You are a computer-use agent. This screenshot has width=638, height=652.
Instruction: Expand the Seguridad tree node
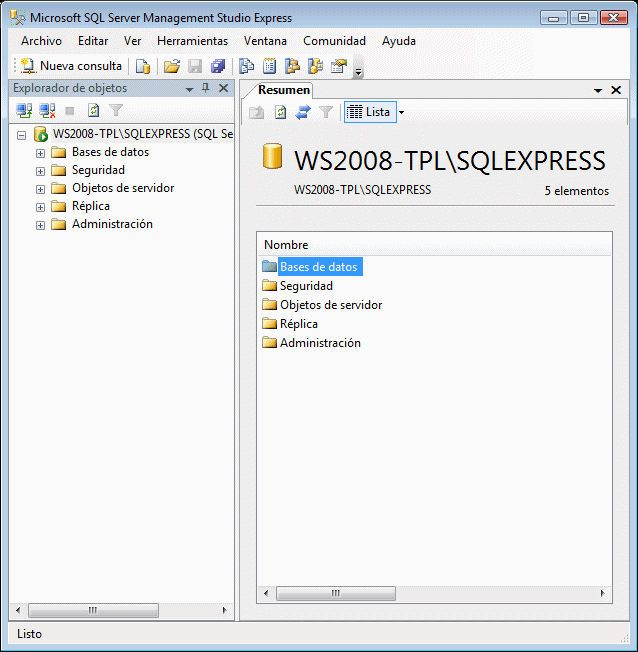click(x=40, y=171)
